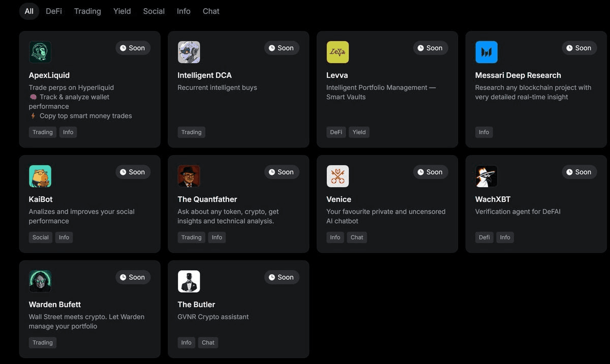Open the Info filter tab

click(x=184, y=11)
